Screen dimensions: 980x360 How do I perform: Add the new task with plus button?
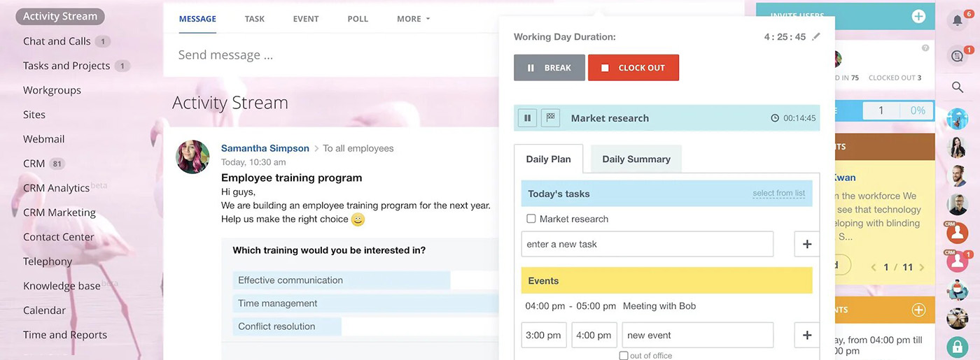pos(807,244)
